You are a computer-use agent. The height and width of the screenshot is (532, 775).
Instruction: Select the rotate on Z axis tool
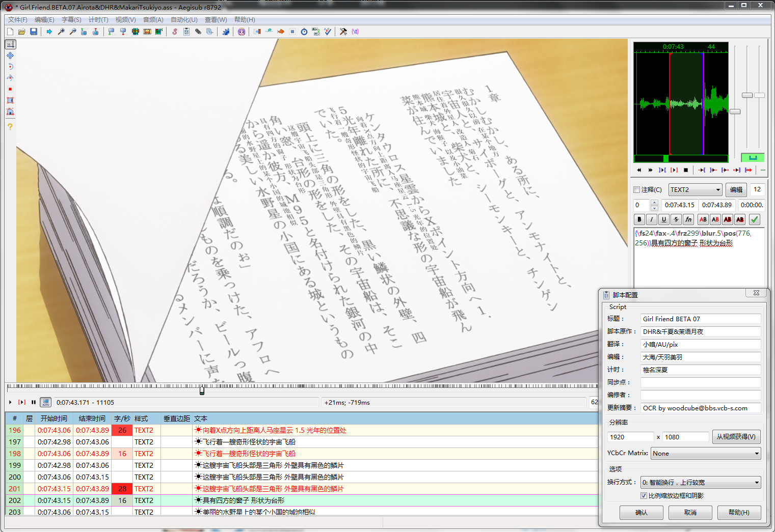pos(10,67)
